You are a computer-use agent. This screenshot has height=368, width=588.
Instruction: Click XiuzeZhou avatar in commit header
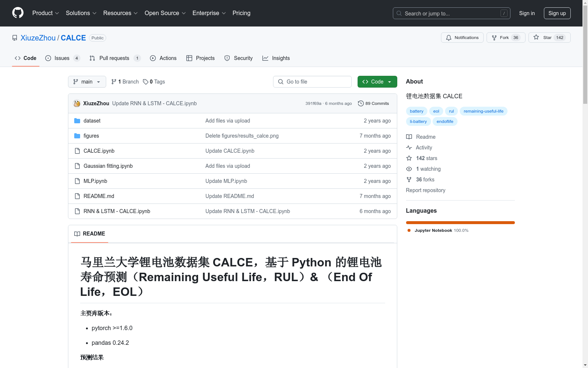77,103
